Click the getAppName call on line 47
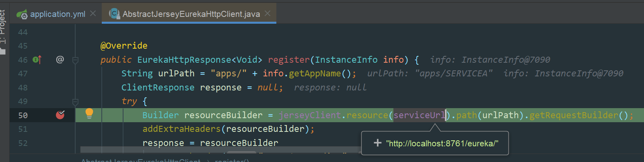Image resolution: width=644 pixels, height=162 pixels. 315,74
